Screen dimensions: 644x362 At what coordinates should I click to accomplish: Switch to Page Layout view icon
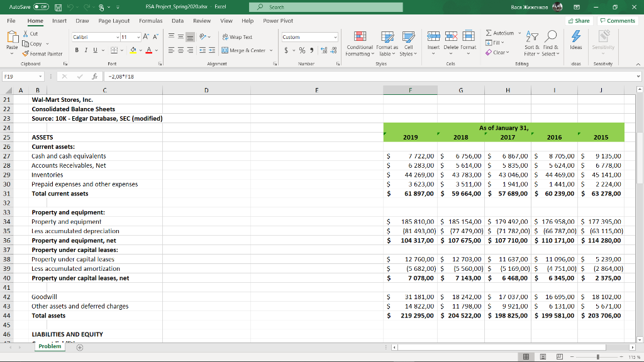tap(543, 357)
